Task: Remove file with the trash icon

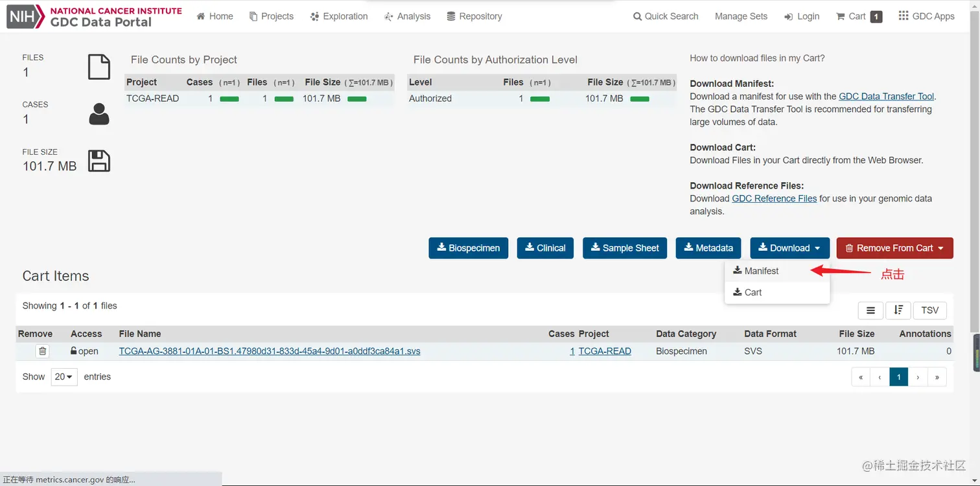Action: point(43,351)
